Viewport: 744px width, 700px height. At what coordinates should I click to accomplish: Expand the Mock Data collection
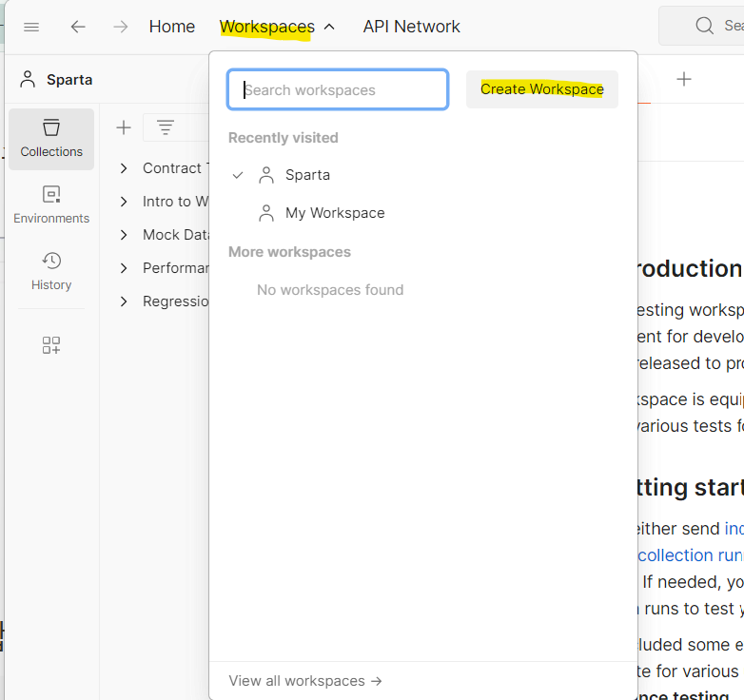pos(124,235)
